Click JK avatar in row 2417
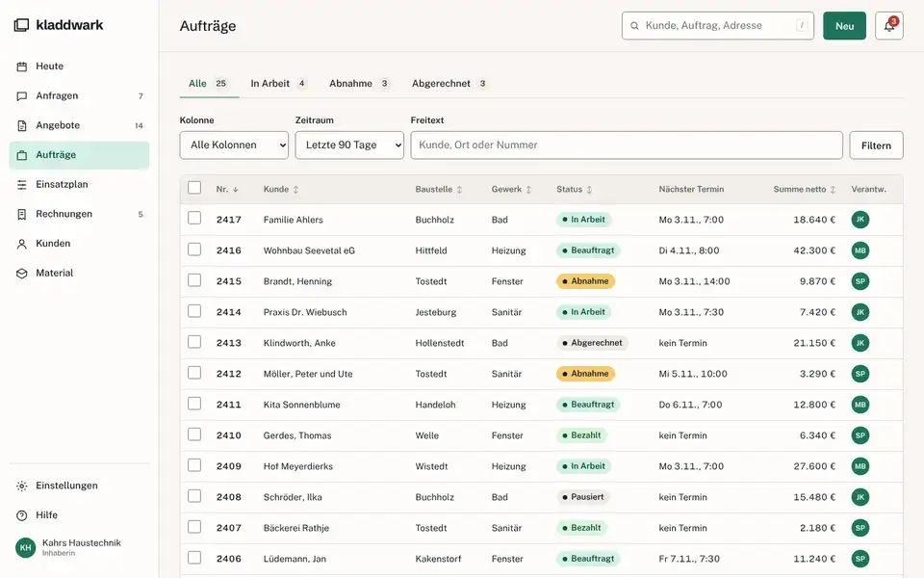The height and width of the screenshot is (578, 924). (860, 220)
